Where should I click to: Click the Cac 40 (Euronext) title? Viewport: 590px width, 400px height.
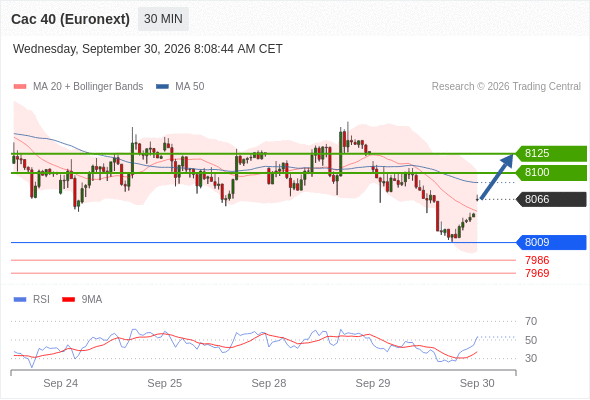pyautogui.click(x=70, y=19)
